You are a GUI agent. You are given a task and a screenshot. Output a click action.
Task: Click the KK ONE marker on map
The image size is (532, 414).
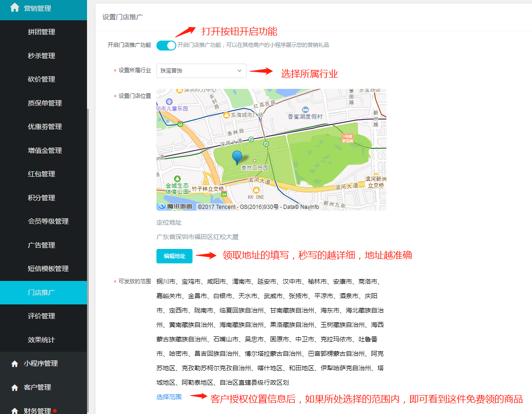tap(256, 190)
